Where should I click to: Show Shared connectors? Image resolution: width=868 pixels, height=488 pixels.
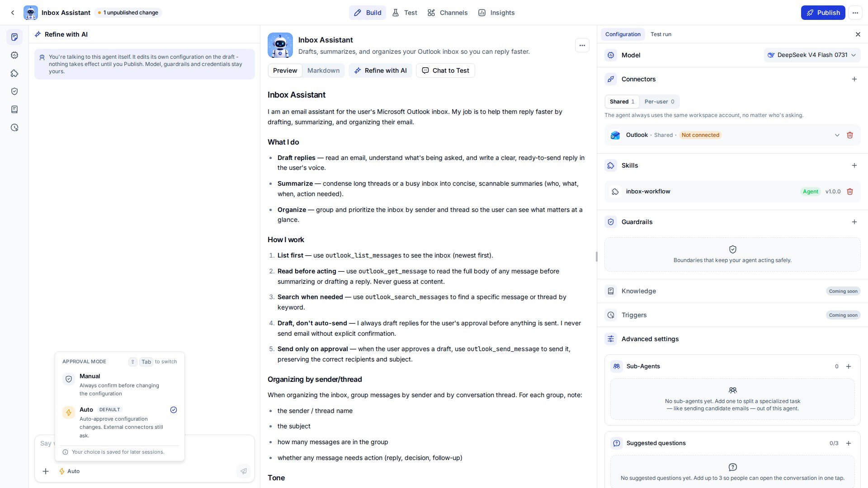tap(622, 102)
